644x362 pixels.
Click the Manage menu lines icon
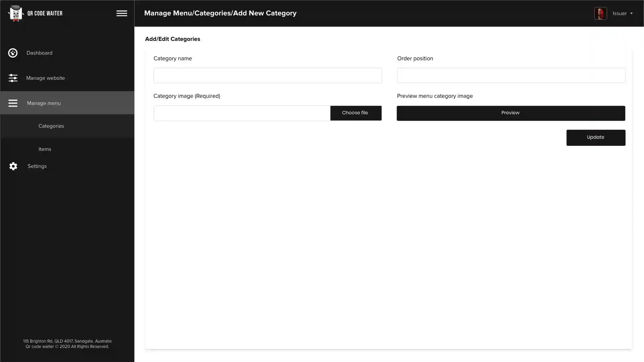[13, 103]
